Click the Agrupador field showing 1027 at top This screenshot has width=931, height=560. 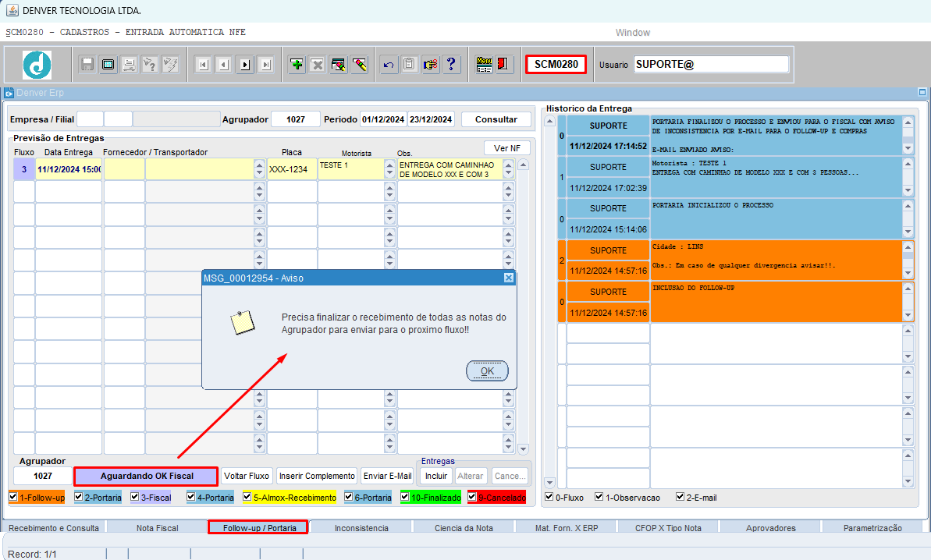[296, 119]
